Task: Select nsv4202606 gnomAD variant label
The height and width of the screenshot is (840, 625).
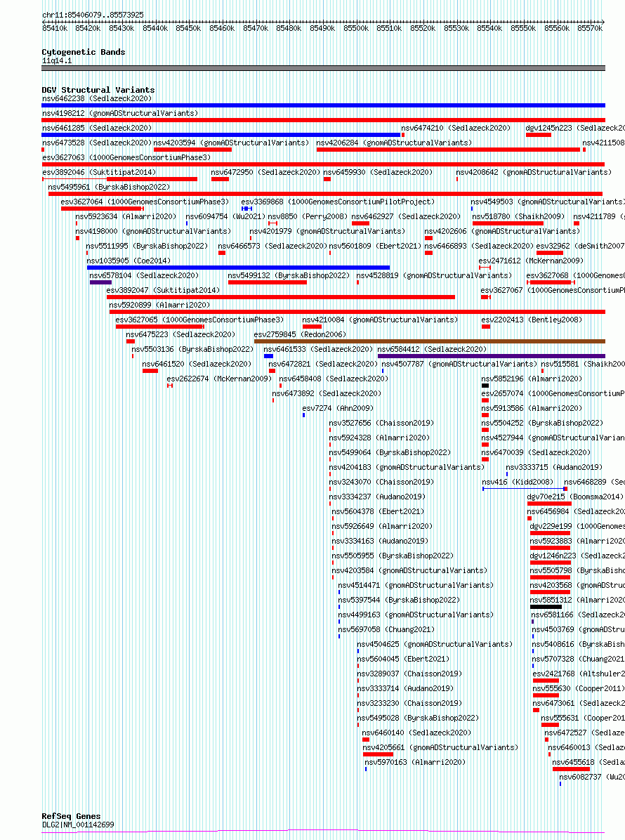Action: [x=502, y=231]
